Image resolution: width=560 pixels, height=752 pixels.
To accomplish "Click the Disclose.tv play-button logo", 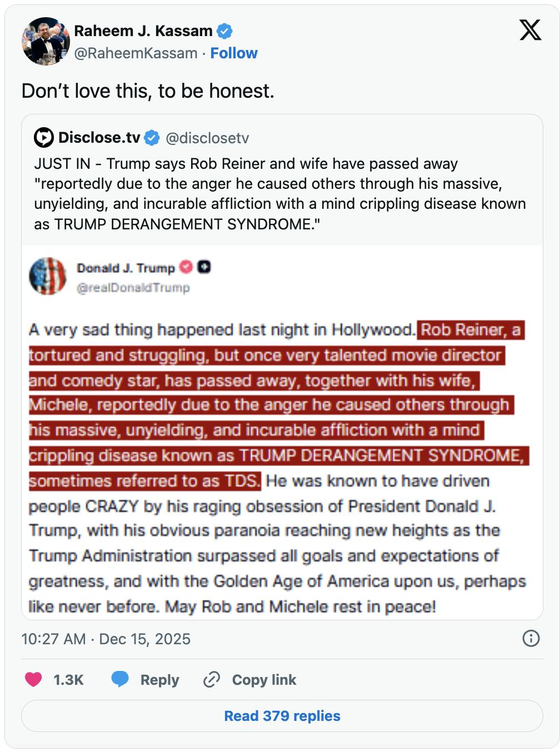I will click(43, 138).
